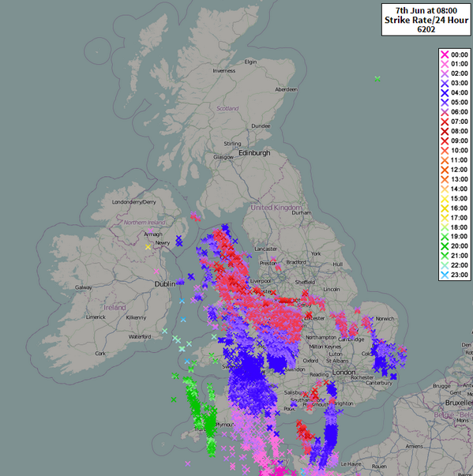Click the strike count value 6202
Viewport: 473px width, 476px height.
tap(426, 29)
